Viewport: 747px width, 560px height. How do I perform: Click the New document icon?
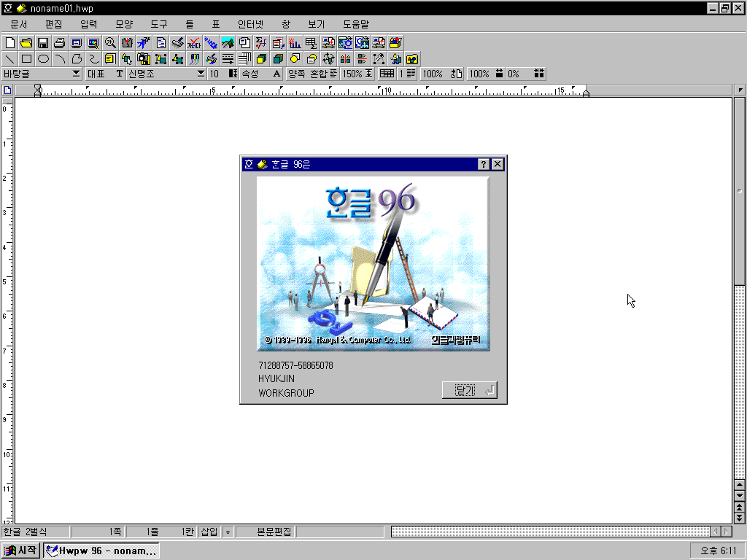pyautogui.click(x=10, y=43)
